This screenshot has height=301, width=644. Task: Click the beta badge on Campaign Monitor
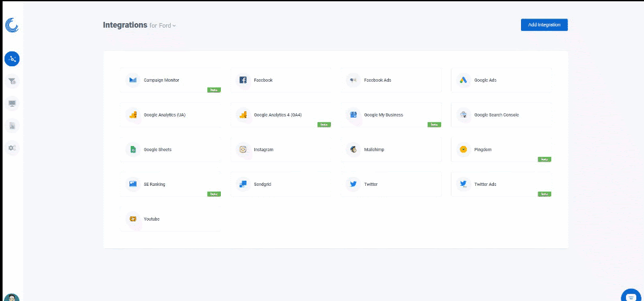[x=214, y=90]
